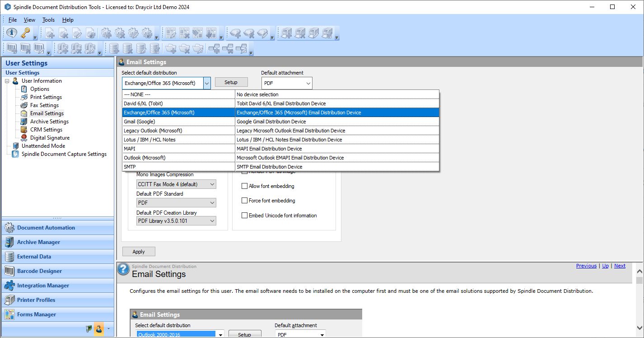Click the delete form toolbar icon
This screenshot has width=644, height=338.
pyautogui.click(x=184, y=33)
